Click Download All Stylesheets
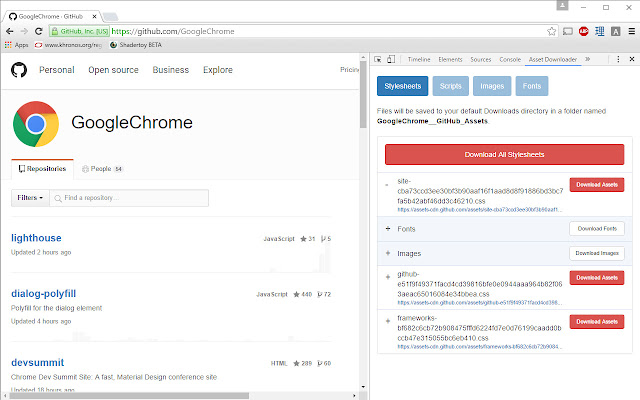 pos(504,155)
